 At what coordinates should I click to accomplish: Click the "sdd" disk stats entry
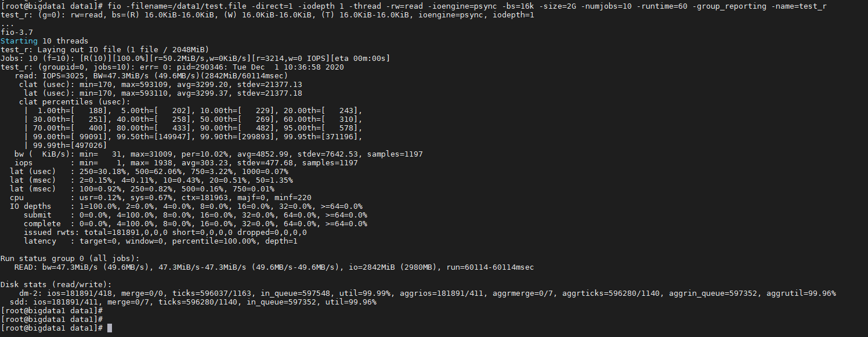(19, 302)
